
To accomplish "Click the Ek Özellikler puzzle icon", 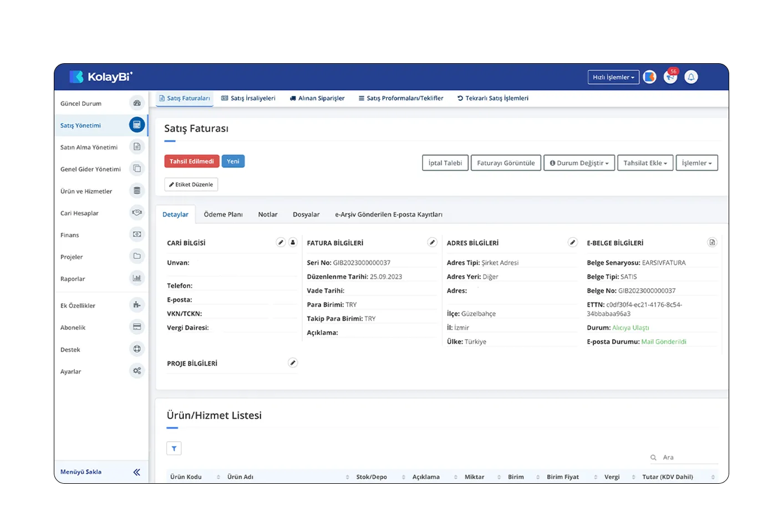I will (137, 305).
